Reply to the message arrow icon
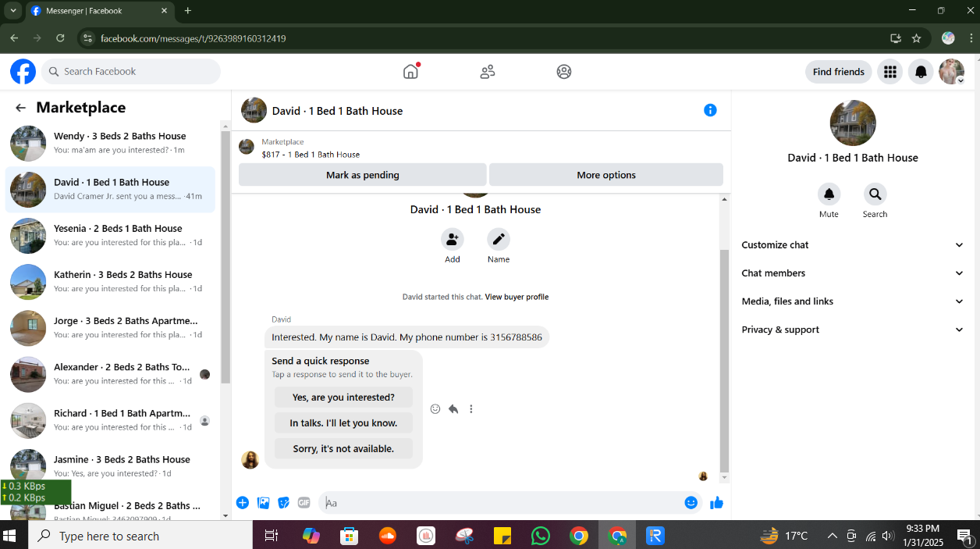This screenshot has width=980, height=549. (x=453, y=408)
